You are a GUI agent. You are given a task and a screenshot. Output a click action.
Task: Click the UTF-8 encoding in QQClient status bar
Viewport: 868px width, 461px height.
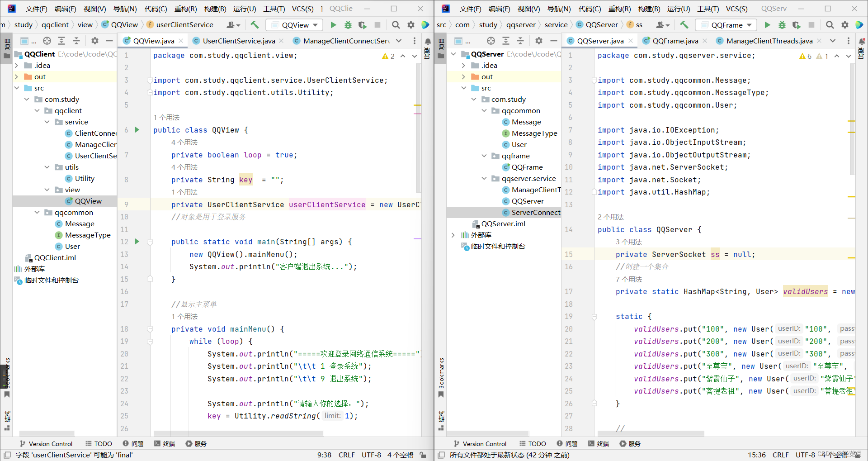point(371,455)
